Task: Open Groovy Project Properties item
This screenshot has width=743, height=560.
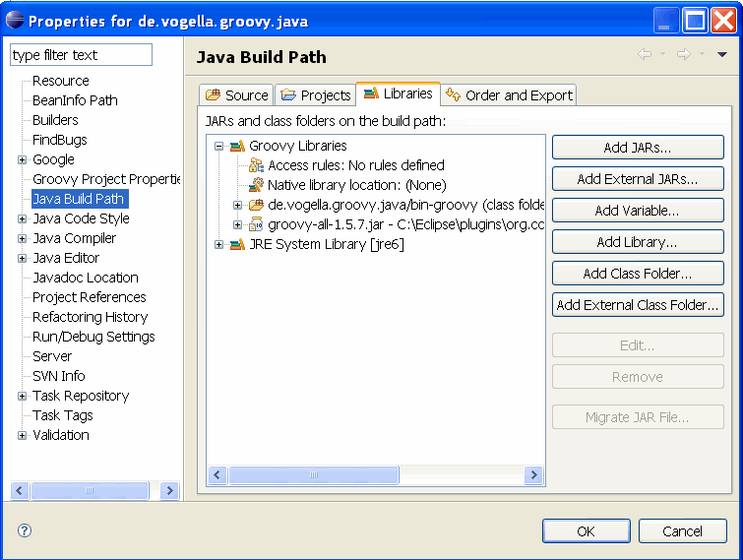Action: (106, 179)
